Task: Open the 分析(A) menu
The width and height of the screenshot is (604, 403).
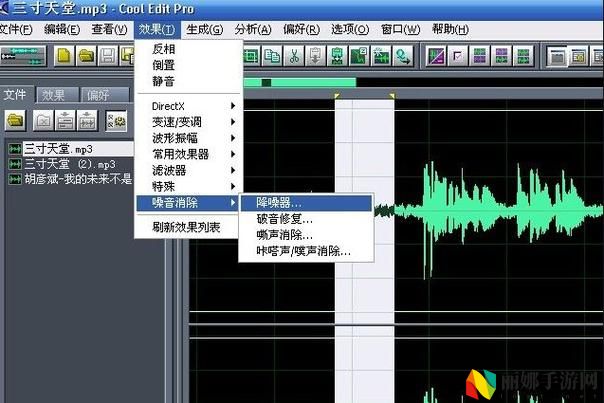Action: (x=253, y=29)
